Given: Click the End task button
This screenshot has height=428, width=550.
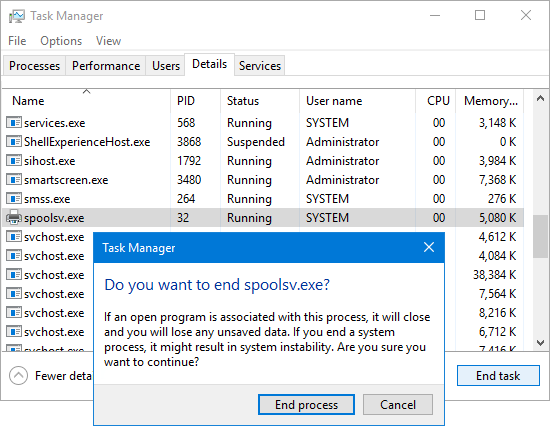Looking at the screenshot, I should pyautogui.click(x=498, y=376).
